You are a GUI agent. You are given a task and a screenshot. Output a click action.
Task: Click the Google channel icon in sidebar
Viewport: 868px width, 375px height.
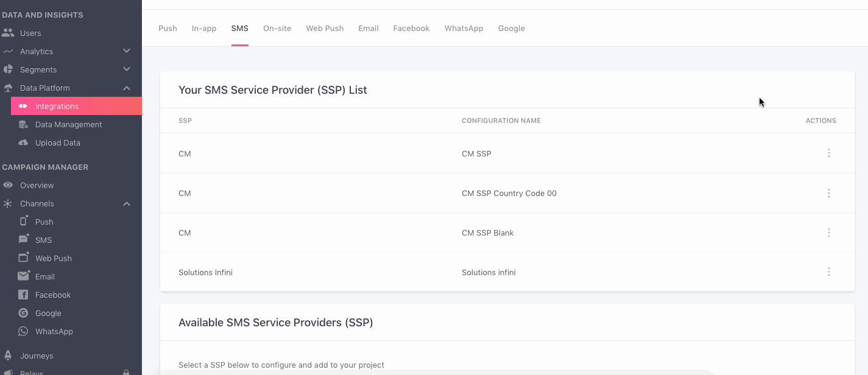23,313
